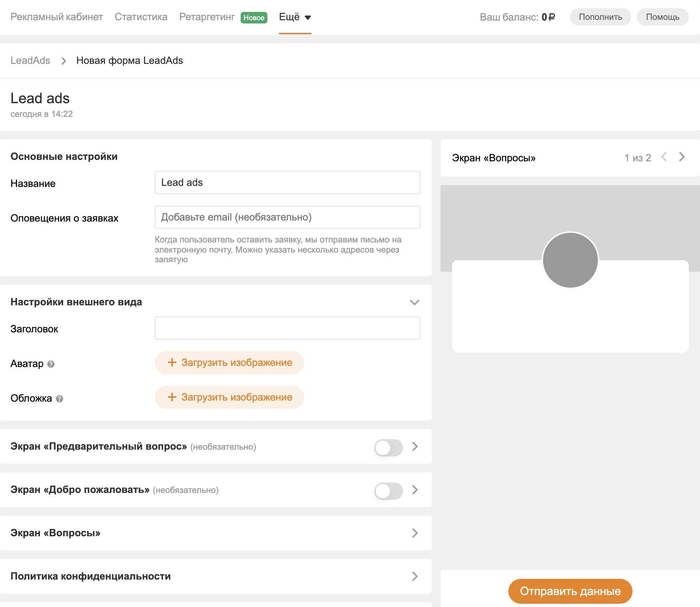Expand Экран «Вопросы» section
The height and width of the screenshot is (607, 700).
[415, 533]
